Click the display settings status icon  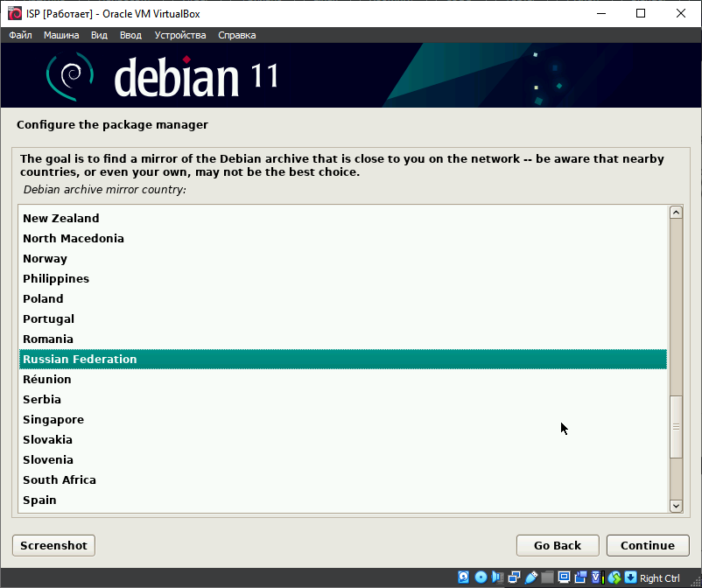pos(564,577)
